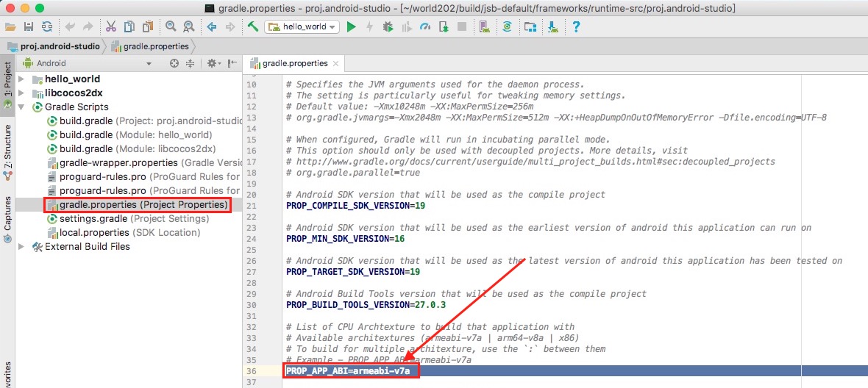Click the Make Project hammer icon
The height and width of the screenshot is (388, 868).
(253, 26)
